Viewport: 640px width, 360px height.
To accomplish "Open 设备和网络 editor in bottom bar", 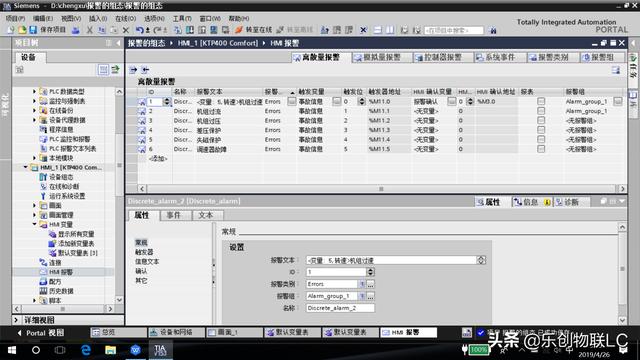I will 176,333.
